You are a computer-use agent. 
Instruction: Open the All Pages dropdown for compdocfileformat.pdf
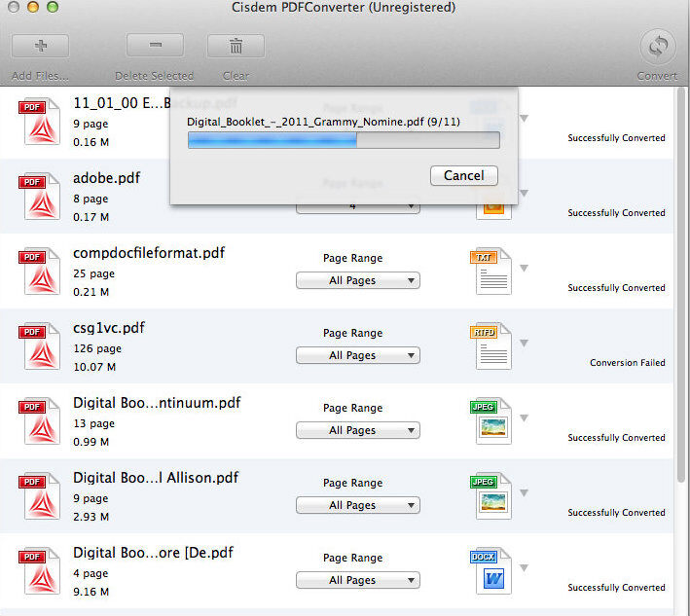coord(358,280)
